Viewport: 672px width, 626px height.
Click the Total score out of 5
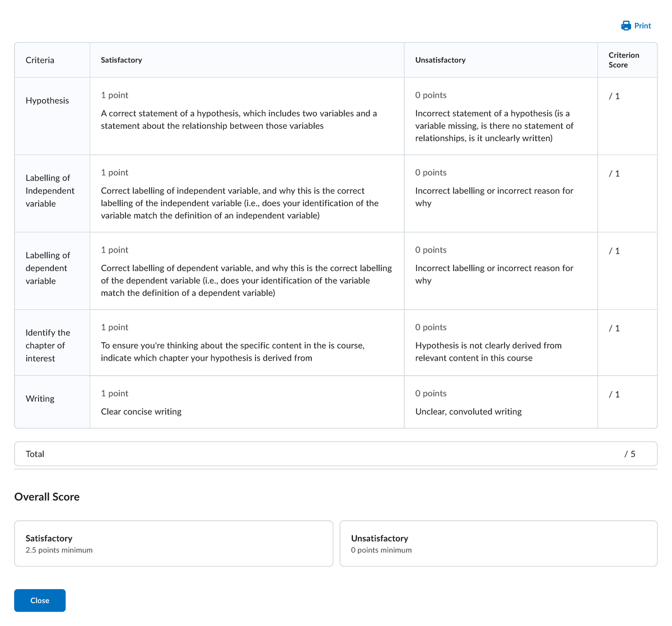click(x=629, y=454)
